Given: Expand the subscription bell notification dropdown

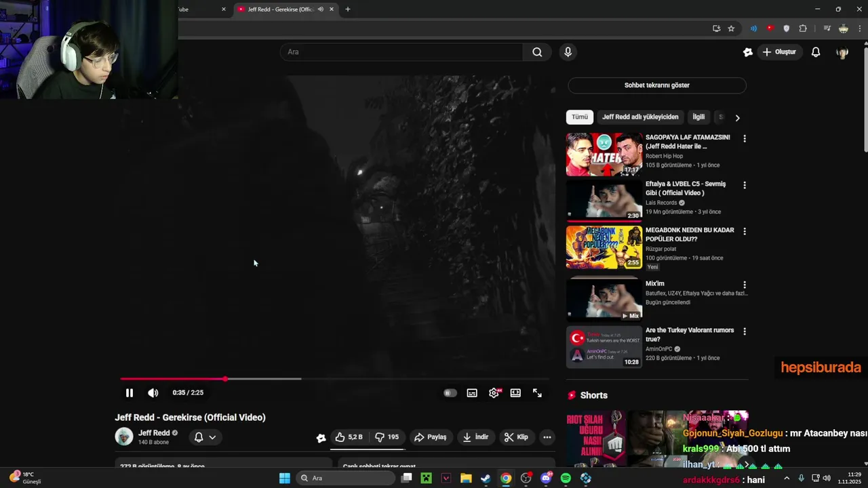Looking at the screenshot, I should pos(205,437).
